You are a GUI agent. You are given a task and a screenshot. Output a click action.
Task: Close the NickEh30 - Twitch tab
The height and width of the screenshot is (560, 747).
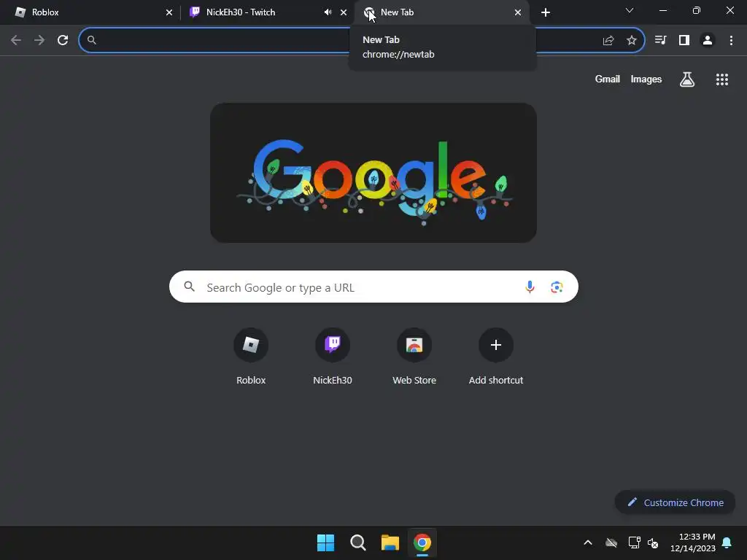click(344, 12)
